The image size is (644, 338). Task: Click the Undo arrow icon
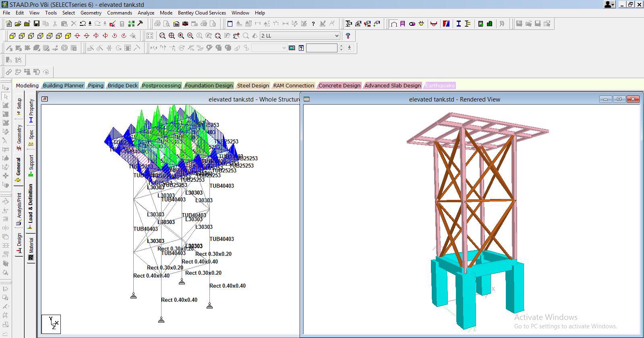coord(83,24)
